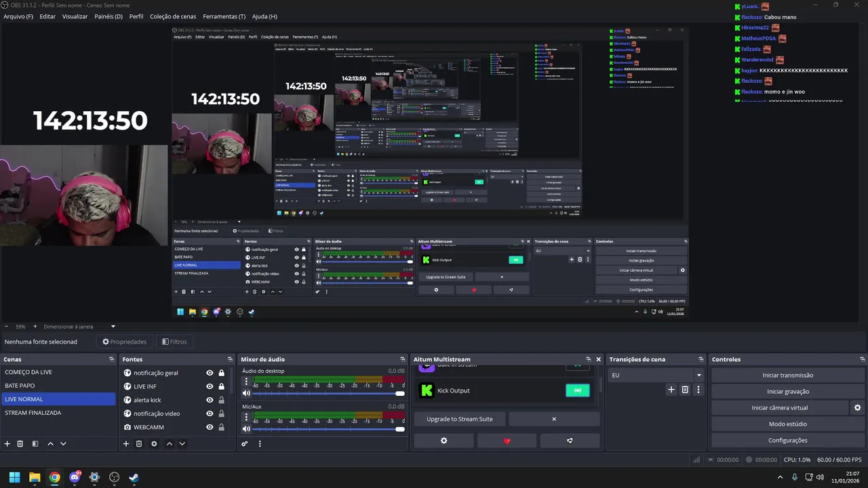
Task: Open options dots for Mic/Aux channel
Action: [x=246, y=417]
